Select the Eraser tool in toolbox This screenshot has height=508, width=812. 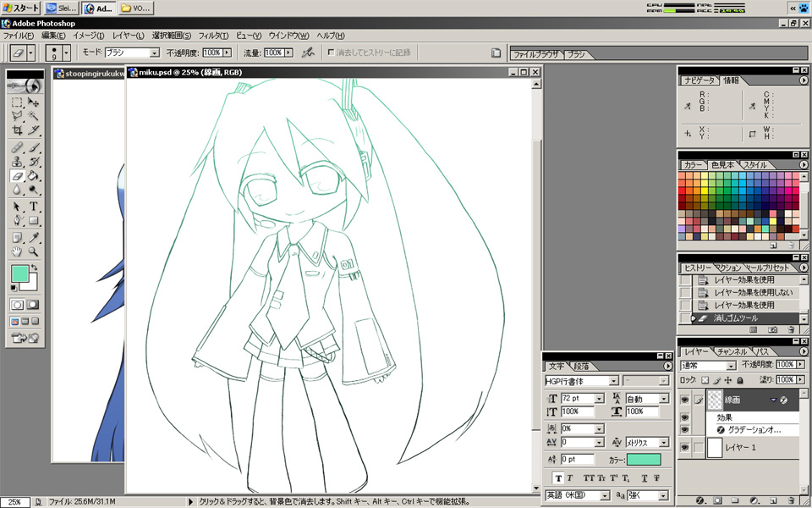click(x=17, y=176)
